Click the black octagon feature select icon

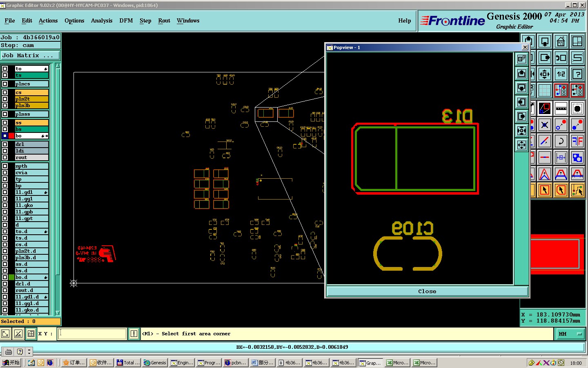[x=577, y=108]
